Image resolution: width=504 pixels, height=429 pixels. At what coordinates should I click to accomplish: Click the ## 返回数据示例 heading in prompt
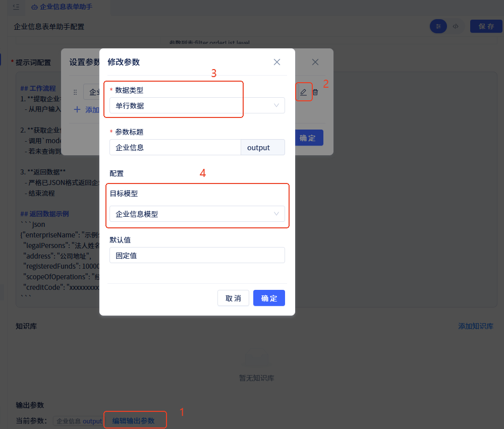tap(44, 214)
